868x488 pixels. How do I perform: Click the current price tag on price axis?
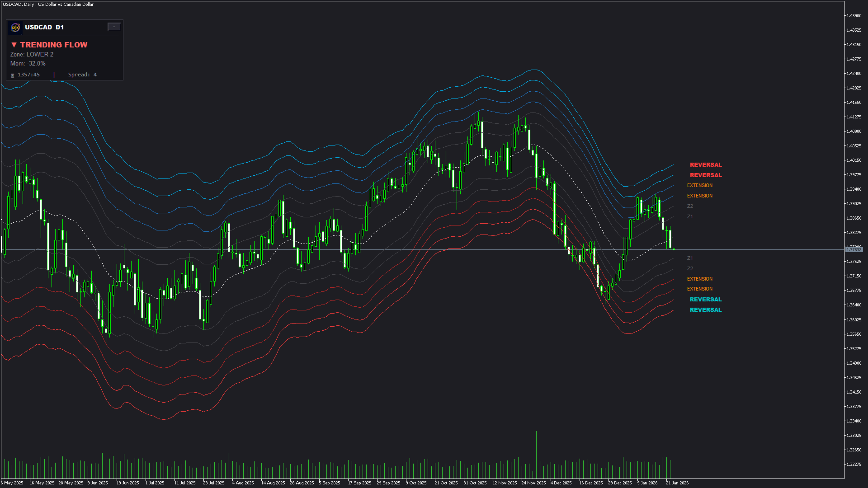pyautogui.click(x=854, y=250)
